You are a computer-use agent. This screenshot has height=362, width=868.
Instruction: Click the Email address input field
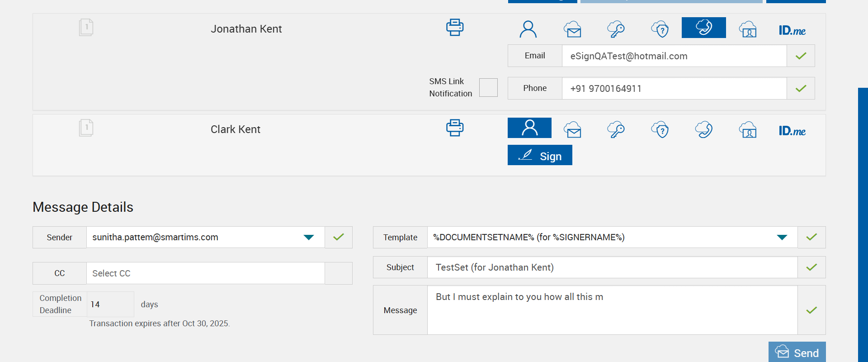674,56
